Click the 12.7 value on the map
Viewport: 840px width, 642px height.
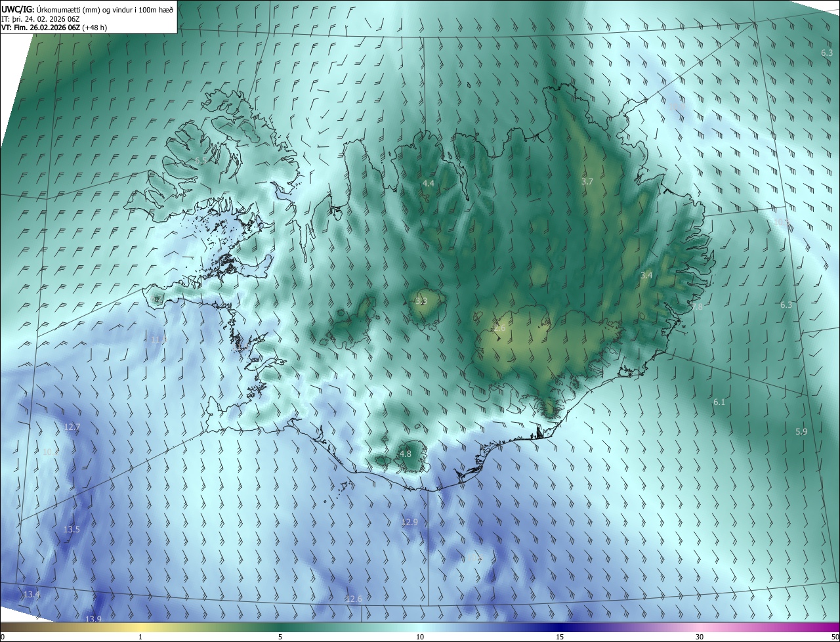coord(72,427)
